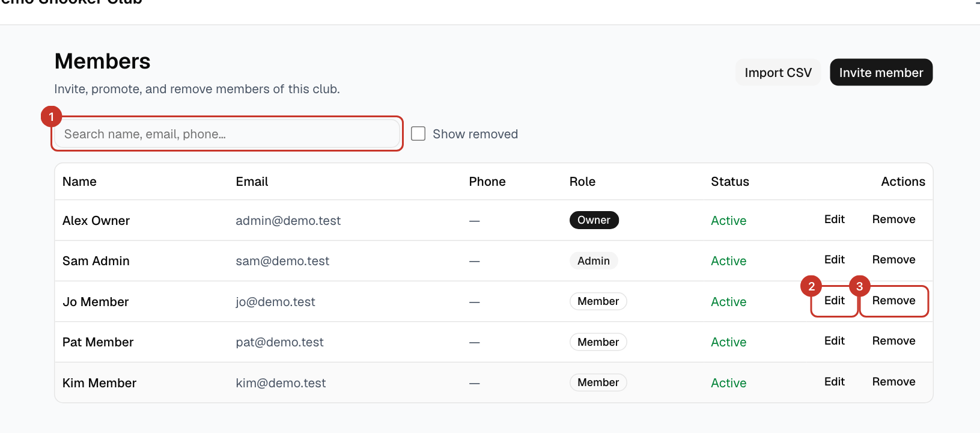Remove Pat Member from the list
Screen dimensions: 980x433
pos(893,341)
